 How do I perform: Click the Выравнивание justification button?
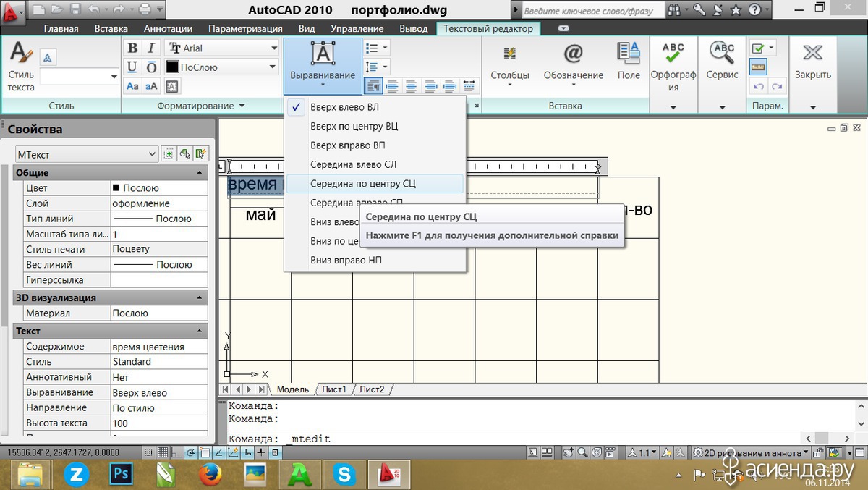point(323,66)
